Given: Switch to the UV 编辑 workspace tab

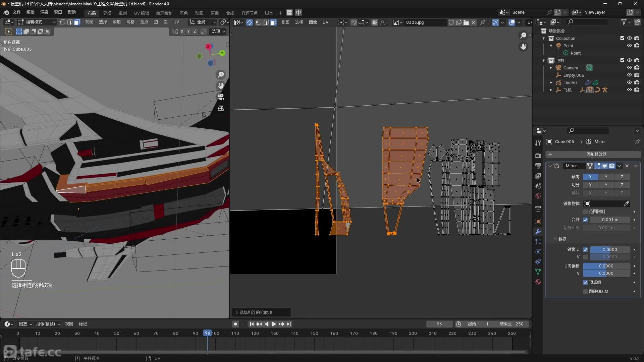Looking at the screenshot, I should pos(142,13).
